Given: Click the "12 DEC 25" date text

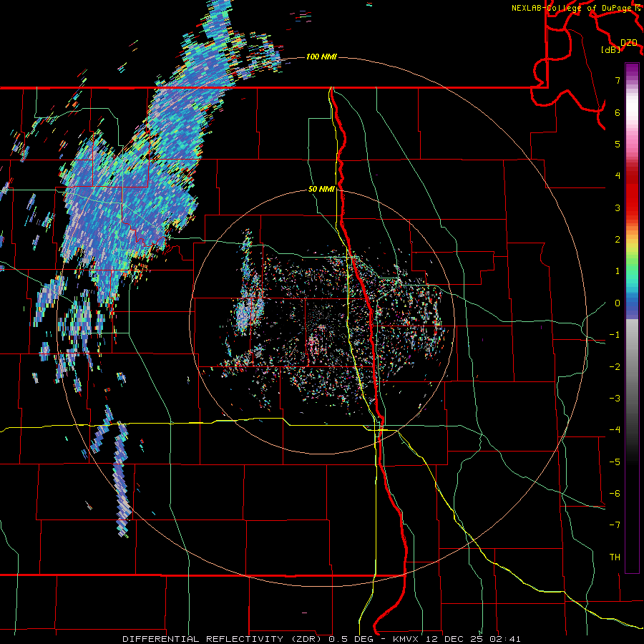Looking at the screenshot, I should 454,639.
